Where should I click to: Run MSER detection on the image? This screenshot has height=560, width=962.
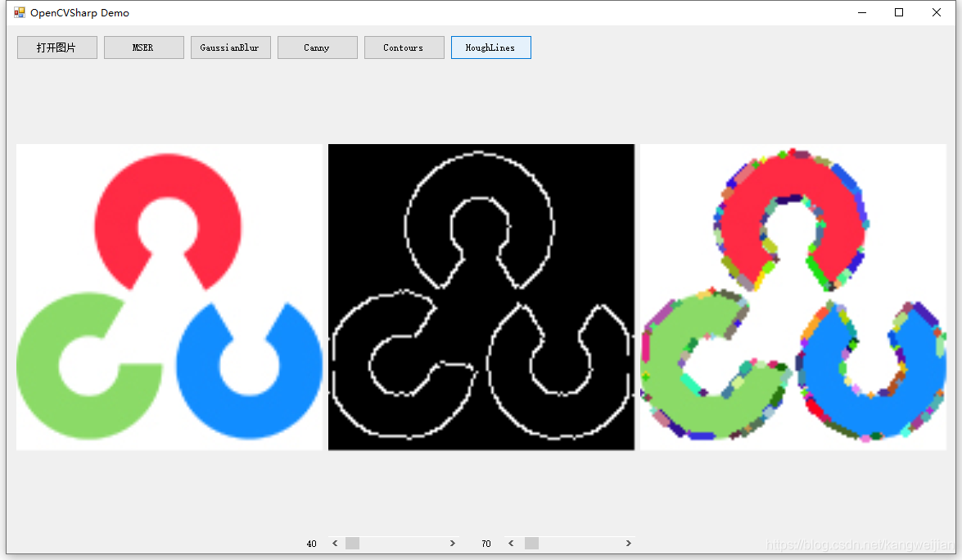point(143,47)
